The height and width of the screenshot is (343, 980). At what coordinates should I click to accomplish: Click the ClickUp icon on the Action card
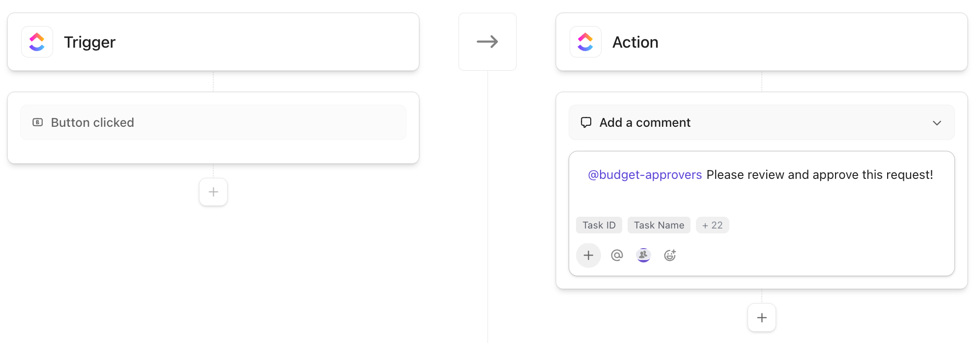pos(585,42)
